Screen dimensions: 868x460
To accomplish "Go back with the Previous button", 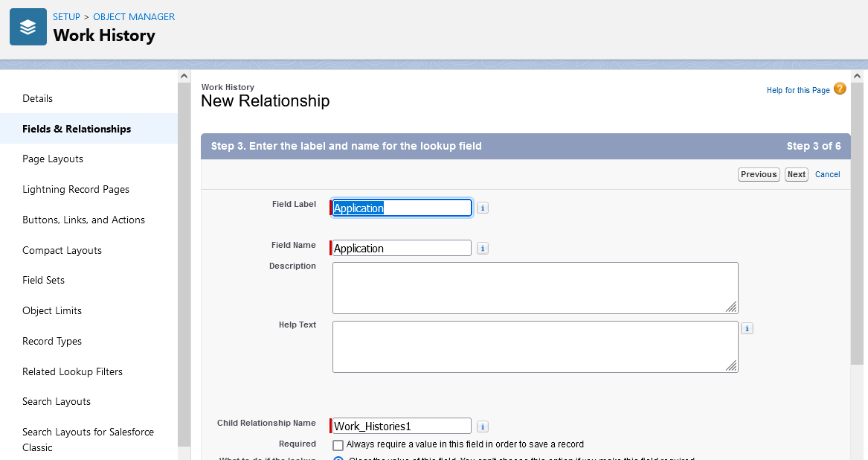I will (758, 175).
